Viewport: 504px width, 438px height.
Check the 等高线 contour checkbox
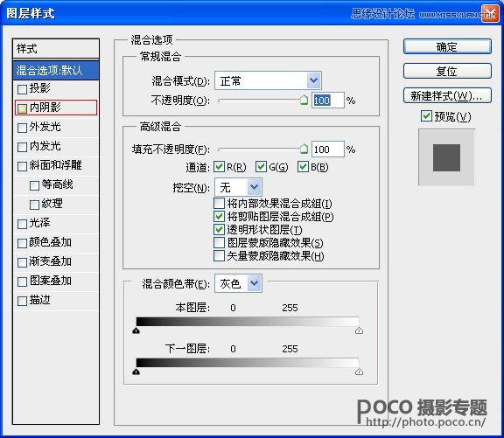click(x=34, y=185)
